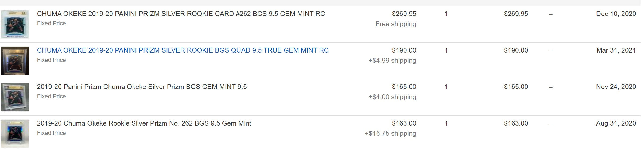Open the $163.00 No. 262 card thumbnail
Image resolution: width=644 pixels, height=149 pixels.
(x=15, y=134)
